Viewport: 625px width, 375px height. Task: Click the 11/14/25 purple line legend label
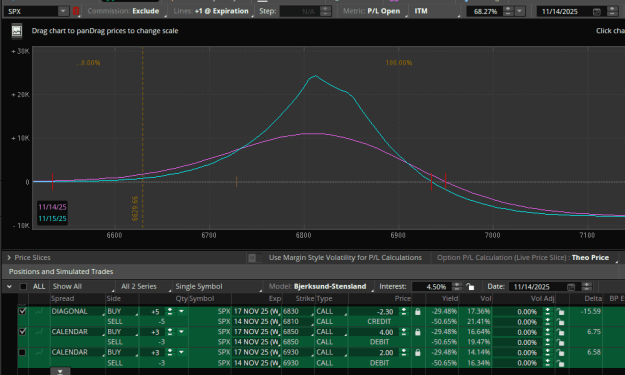click(52, 207)
